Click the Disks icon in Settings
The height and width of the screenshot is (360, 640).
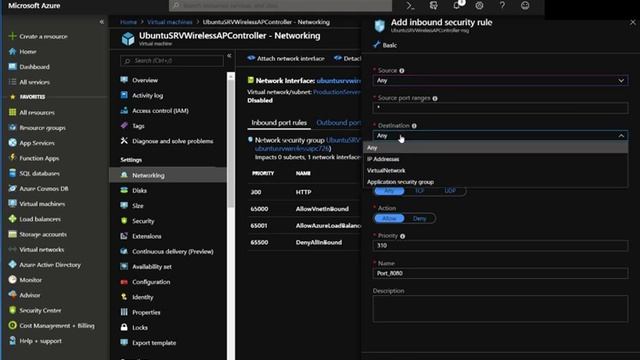click(124, 190)
